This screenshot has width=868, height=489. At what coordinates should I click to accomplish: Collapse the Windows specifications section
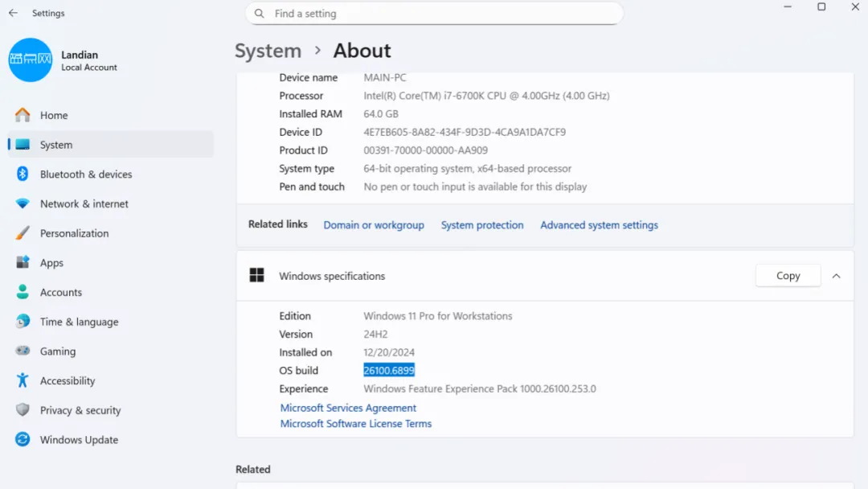click(x=836, y=276)
